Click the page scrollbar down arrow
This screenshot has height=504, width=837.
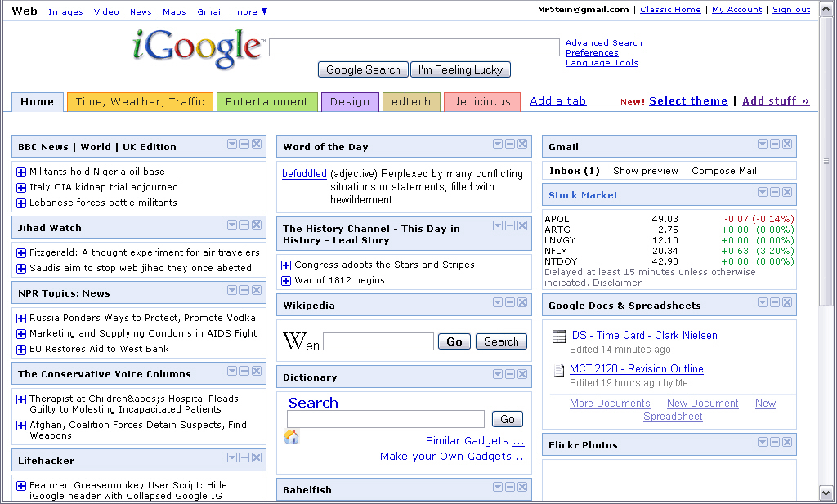pyautogui.click(x=826, y=493)
